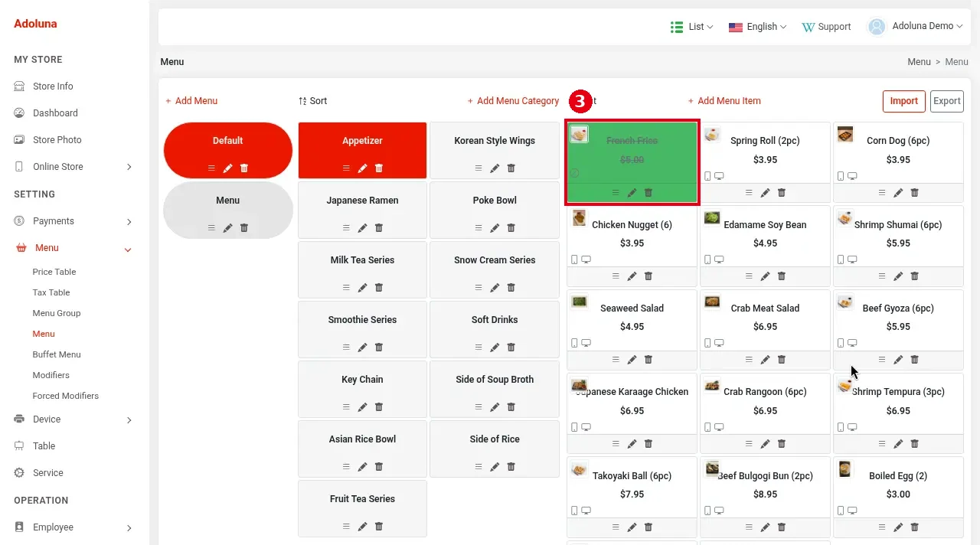Edit the French Fries item

[x=632, y=193]
